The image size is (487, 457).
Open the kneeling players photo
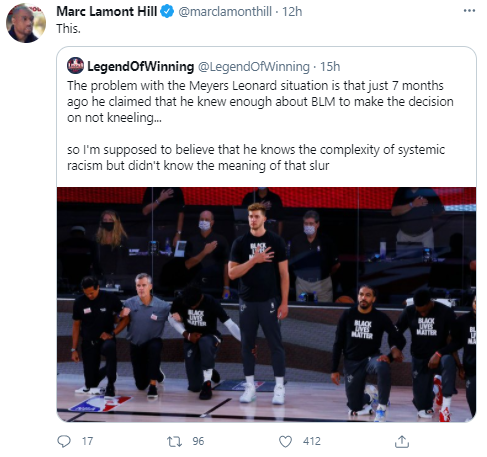[x=266, y=304]
